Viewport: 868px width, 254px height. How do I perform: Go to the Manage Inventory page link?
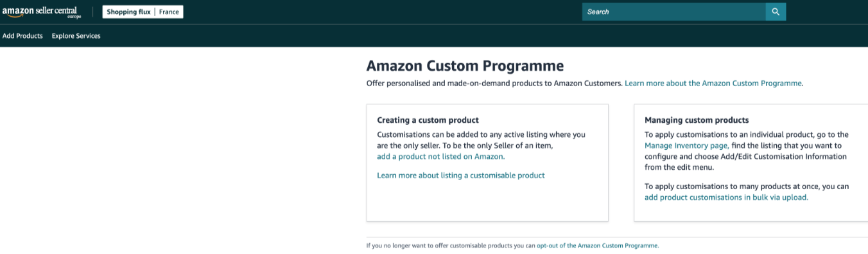click(x=686, y=146)
